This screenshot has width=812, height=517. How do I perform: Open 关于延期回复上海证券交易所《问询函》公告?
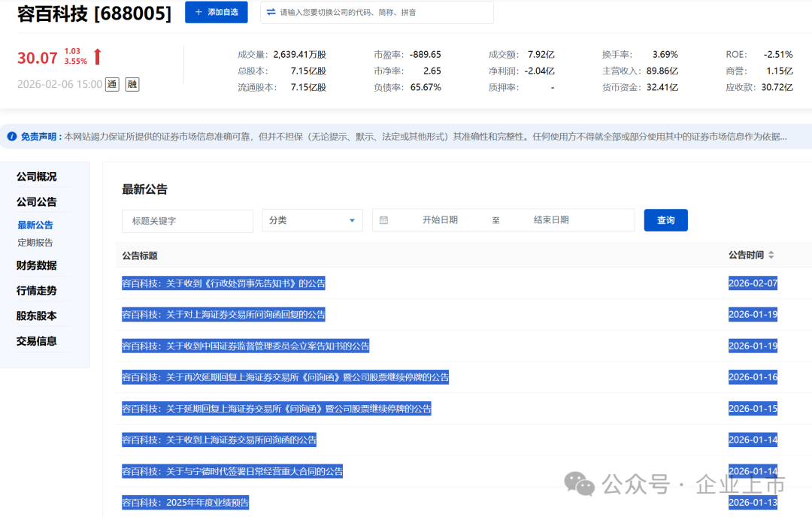pyautogui.click(x=277, y=409)
